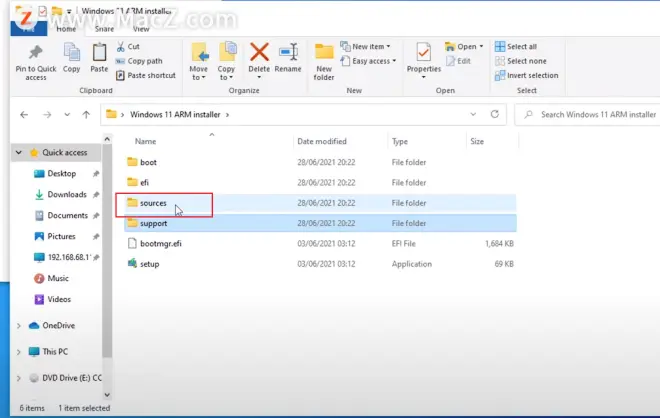Select Cut in the ribbon
The image size is (660, 418).
tap(128, 47)
